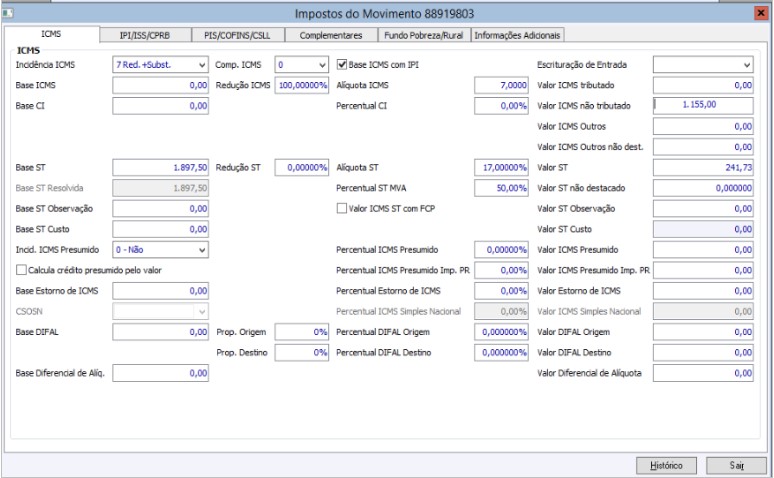Viewport: 774px width, 478px height.
Task: Go to the Complementares tab
Action: click(x=331, y=35)
